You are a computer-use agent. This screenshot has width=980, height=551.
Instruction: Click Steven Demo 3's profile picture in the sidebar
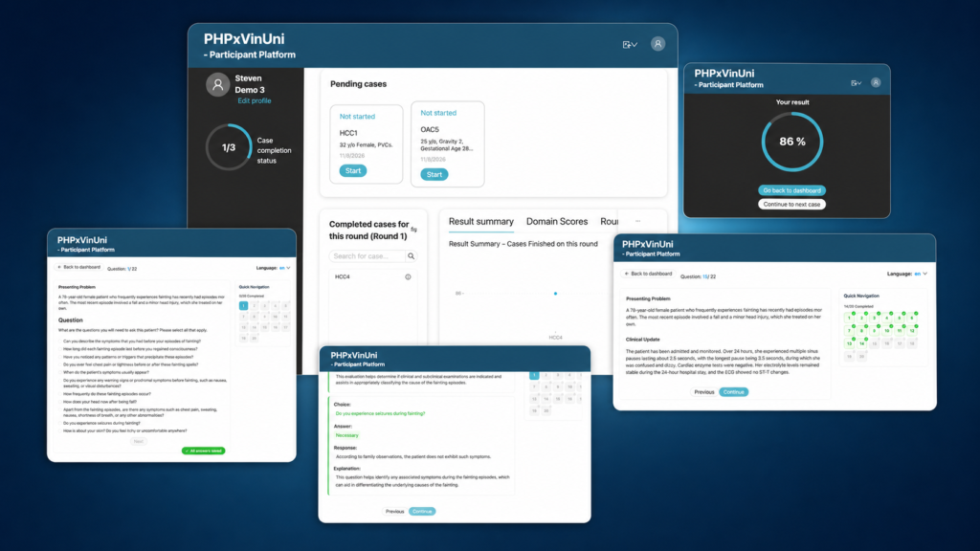(217, 85)
